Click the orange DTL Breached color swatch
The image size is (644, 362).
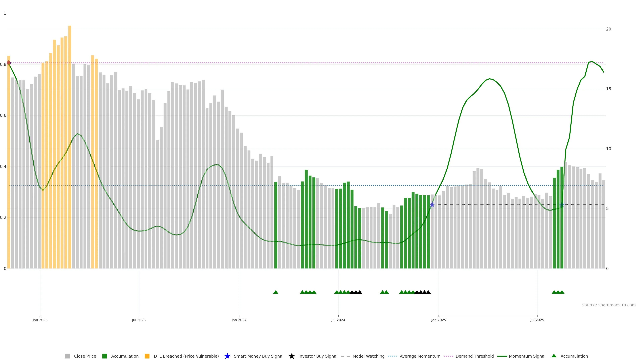[147, 356]
